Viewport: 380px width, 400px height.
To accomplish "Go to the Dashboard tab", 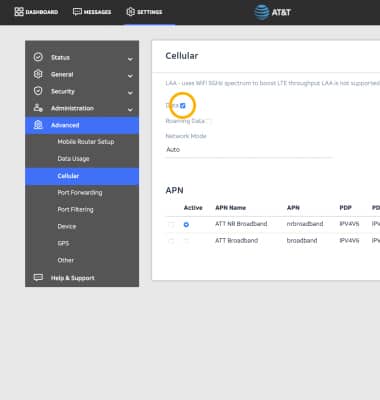I will (x=36, y=12).
